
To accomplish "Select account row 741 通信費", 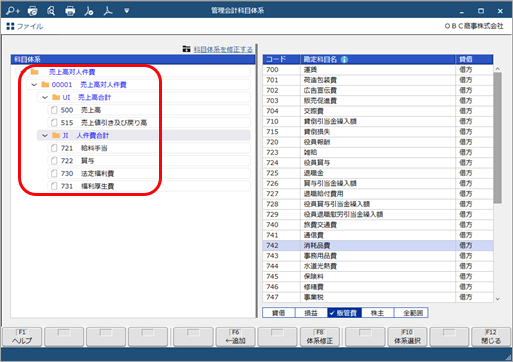I will click(x=378, y=235).
